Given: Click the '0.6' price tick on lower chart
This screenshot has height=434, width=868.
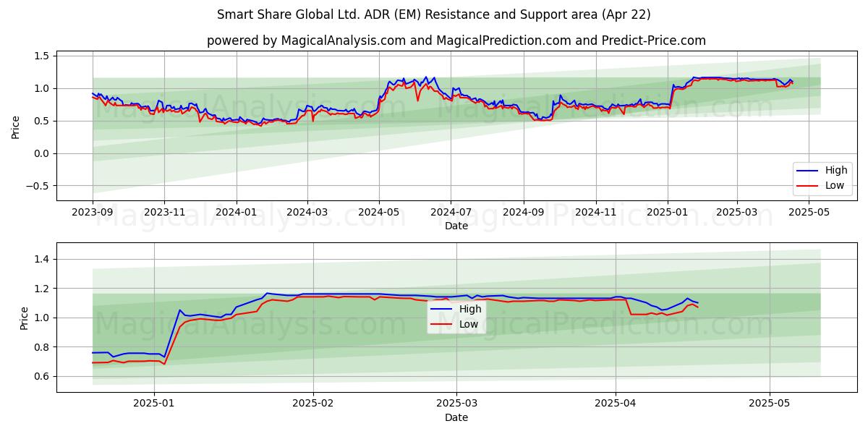Looking at the screenshot, I should 41,376.
